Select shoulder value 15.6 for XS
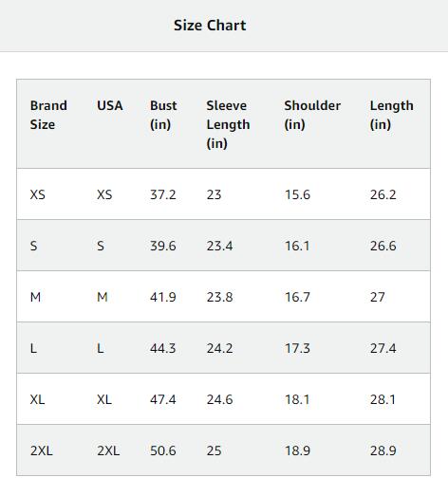Screen dimensions: 448x496 (x=297, y=194)
